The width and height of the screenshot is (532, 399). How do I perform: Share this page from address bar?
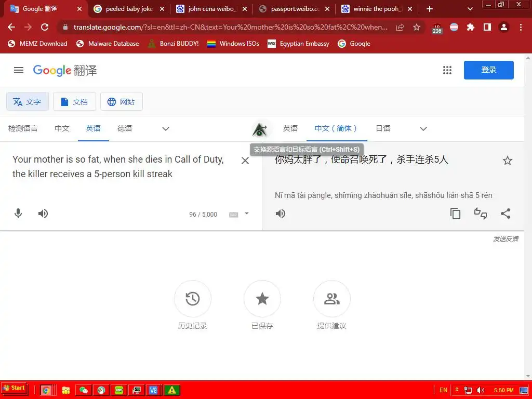[x=400, y=27]
